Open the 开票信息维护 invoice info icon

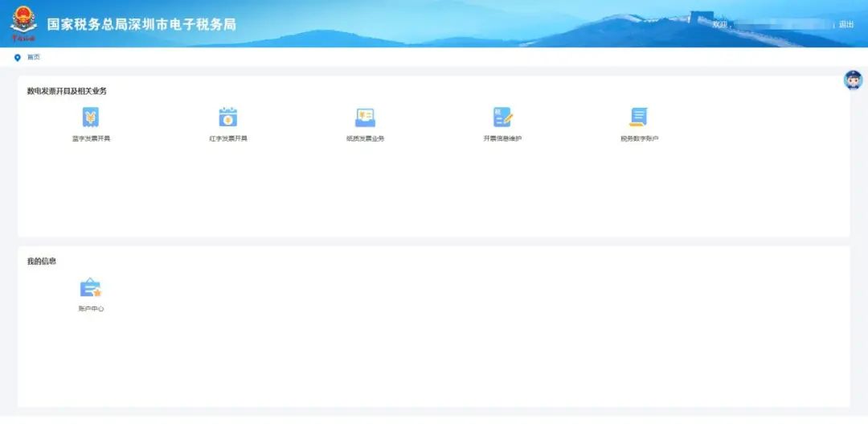coord(502,117)
